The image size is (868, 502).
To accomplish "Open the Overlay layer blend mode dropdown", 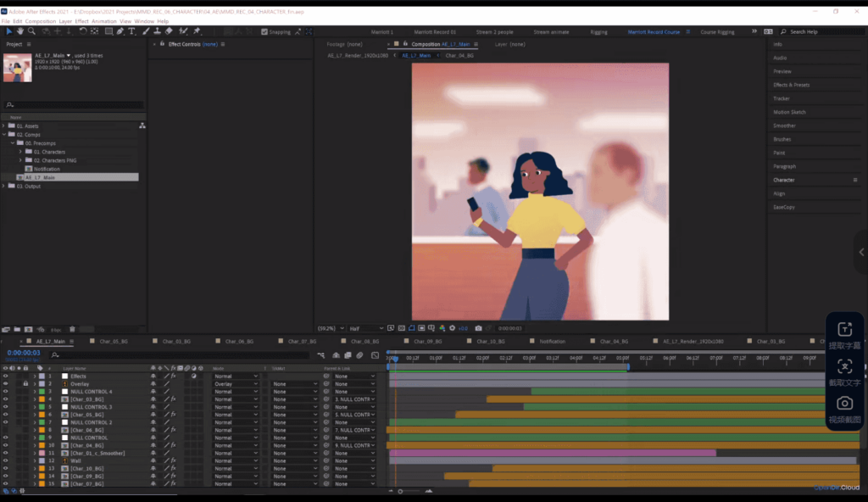I will (x=236, y=384).
